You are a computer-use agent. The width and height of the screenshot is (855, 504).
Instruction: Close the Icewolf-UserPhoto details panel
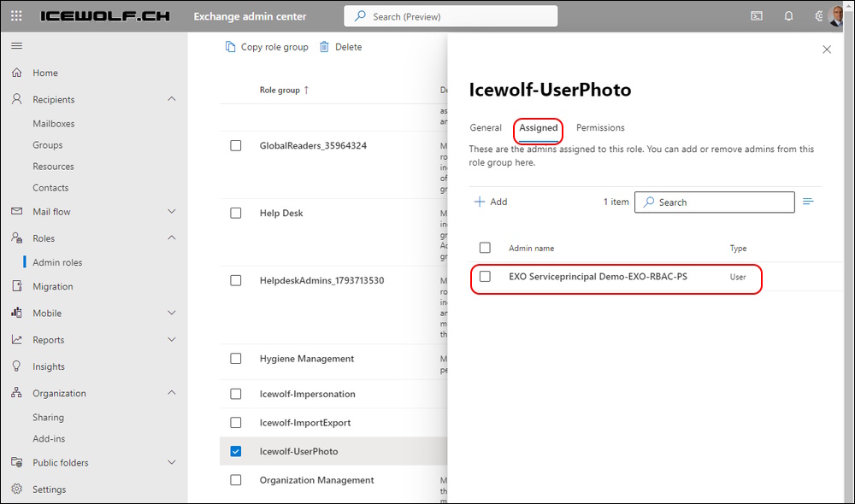tap(827, 50)
